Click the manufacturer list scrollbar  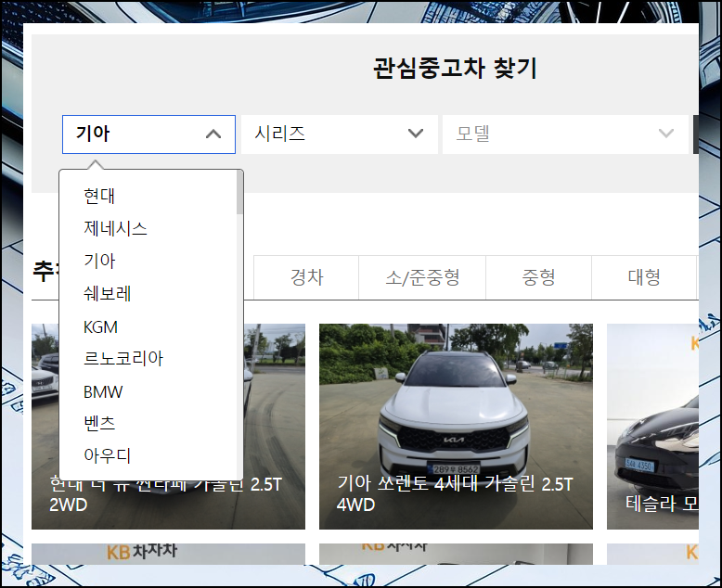point(239,192)
